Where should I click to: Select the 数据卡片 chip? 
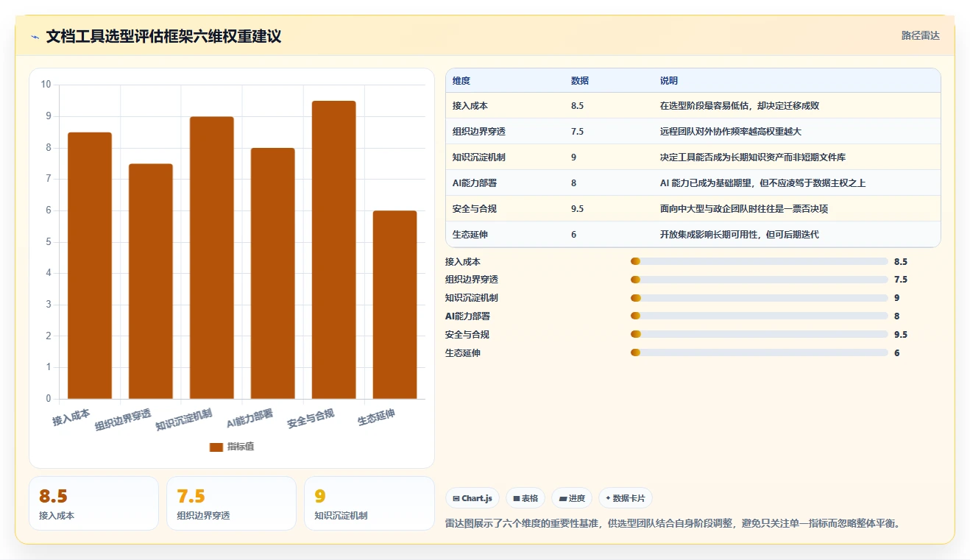click(626, 498)
